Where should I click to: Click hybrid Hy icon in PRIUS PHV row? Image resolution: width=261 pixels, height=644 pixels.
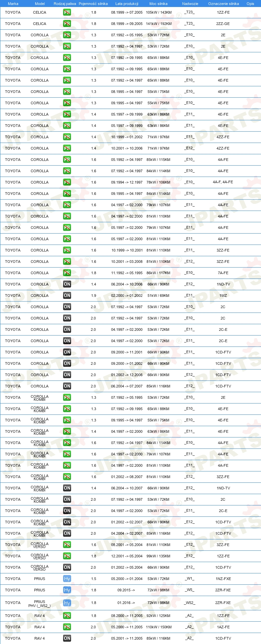(67, 603)
